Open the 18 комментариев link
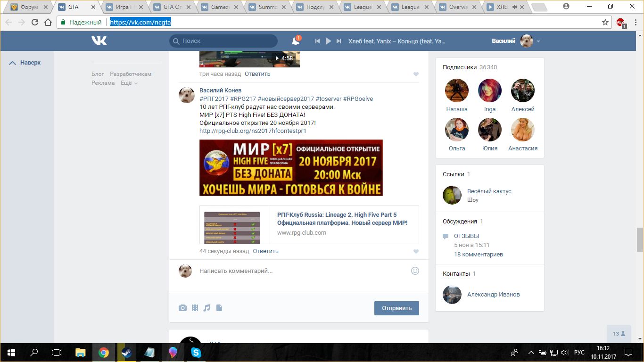The height and width of the screenshot is (362, 644). 479,255
